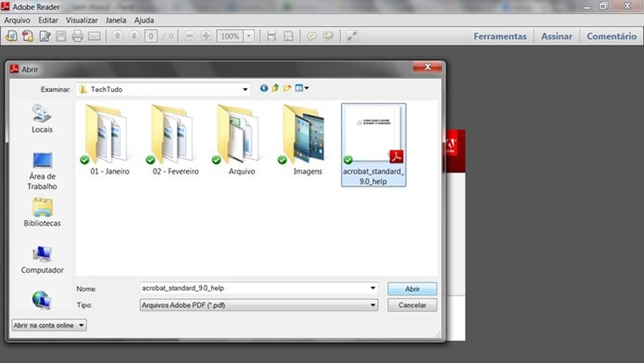Click the edit-with-pencil toolbar icon
Viewport: 644px width, 363px height.
point(45,36)
